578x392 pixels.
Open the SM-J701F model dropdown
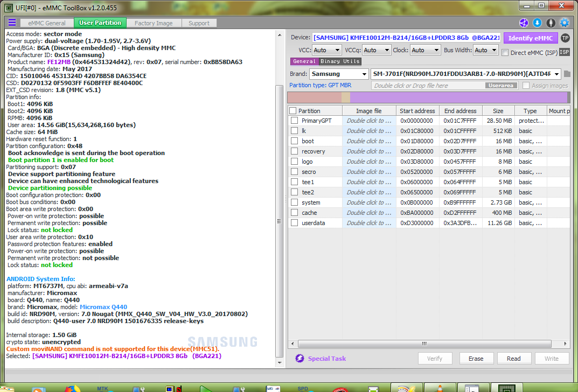tap(465, 74)
